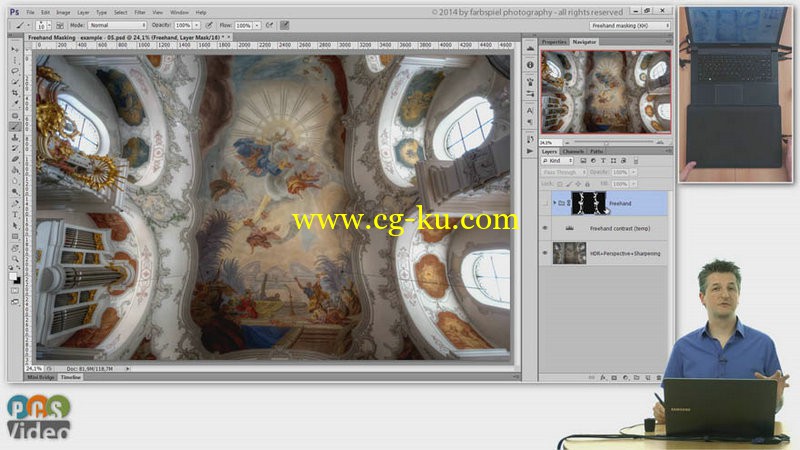Activate the Brush tool in the toolbox
The width and height of the screenshot is (800, 450).
(x=15, y=127)
